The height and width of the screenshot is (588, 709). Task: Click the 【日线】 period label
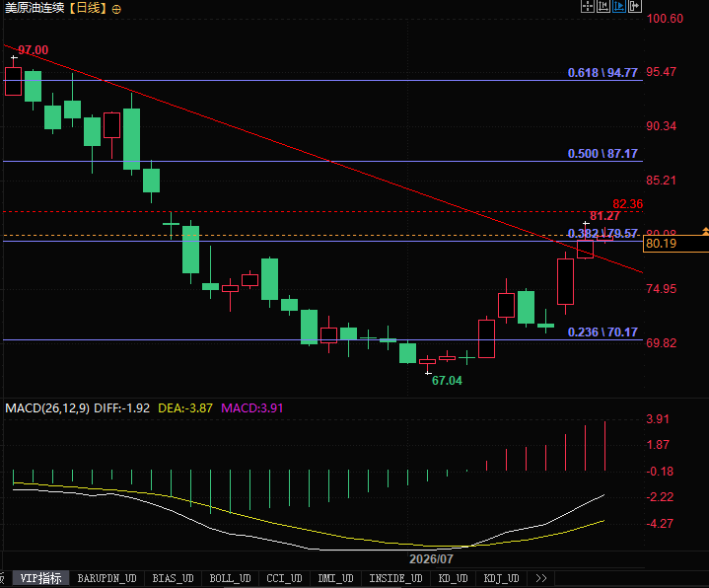click(88, 8)
